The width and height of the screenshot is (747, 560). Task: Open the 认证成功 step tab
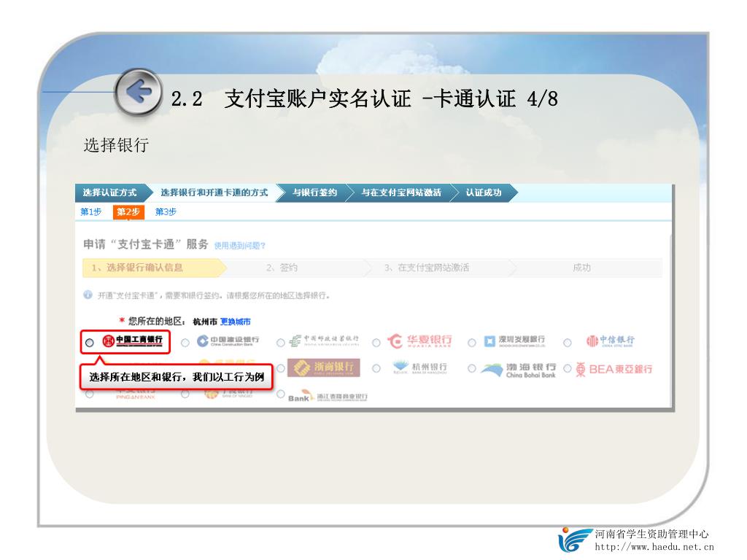click(x=484, y=192)
